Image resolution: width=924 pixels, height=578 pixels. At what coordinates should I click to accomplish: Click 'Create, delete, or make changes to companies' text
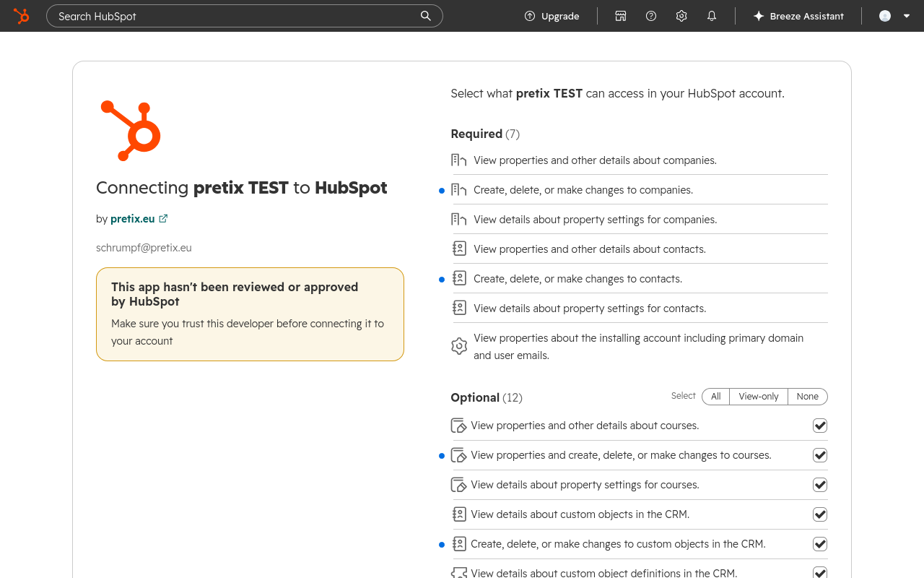coord(583,190)
